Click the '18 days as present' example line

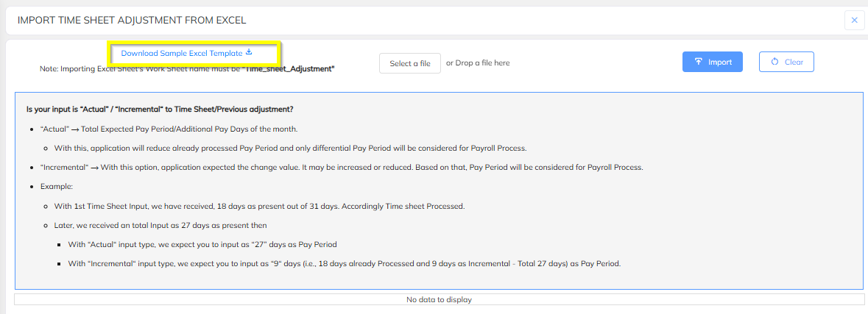coord(259,206)
